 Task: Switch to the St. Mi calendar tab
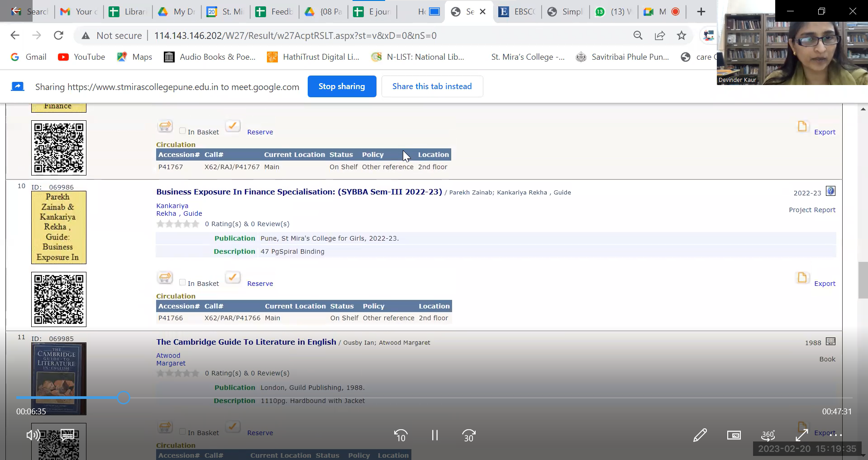(225, 12)
